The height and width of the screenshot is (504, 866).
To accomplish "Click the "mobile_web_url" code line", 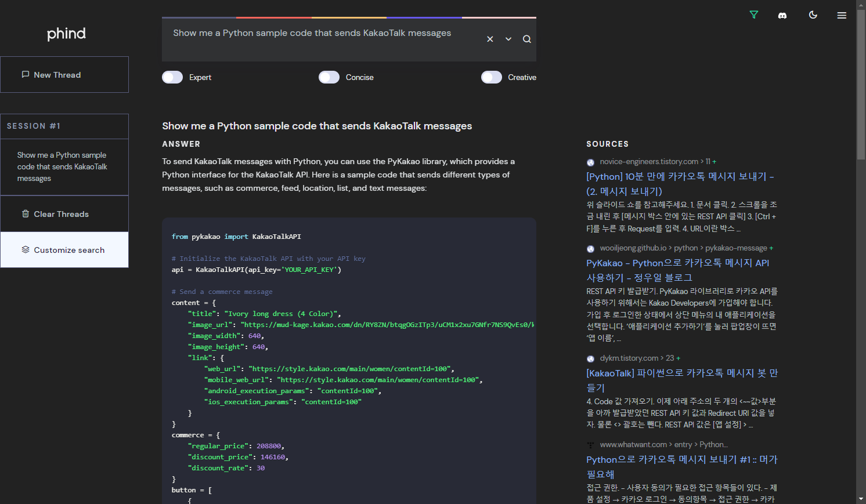I will point(343,380).
